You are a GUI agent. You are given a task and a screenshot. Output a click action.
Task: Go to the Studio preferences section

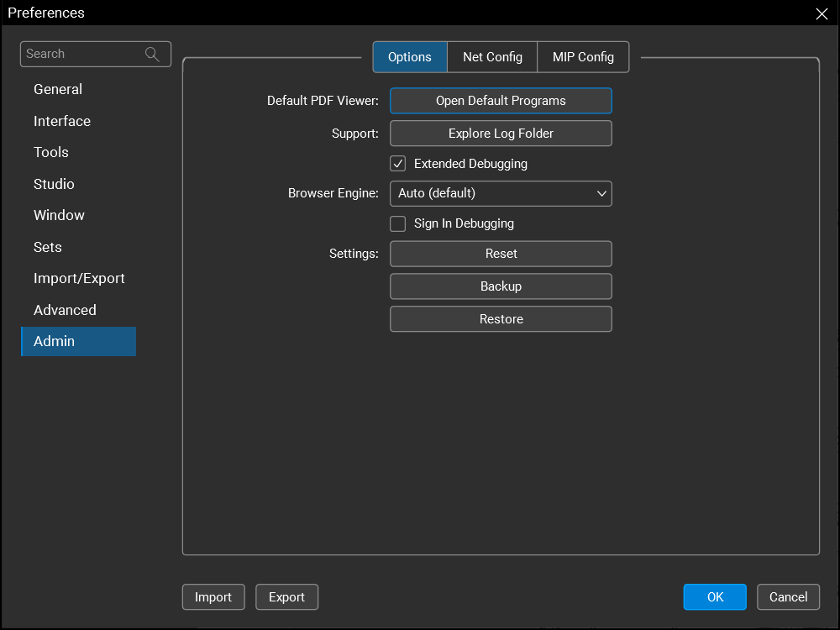click(54, 184)
